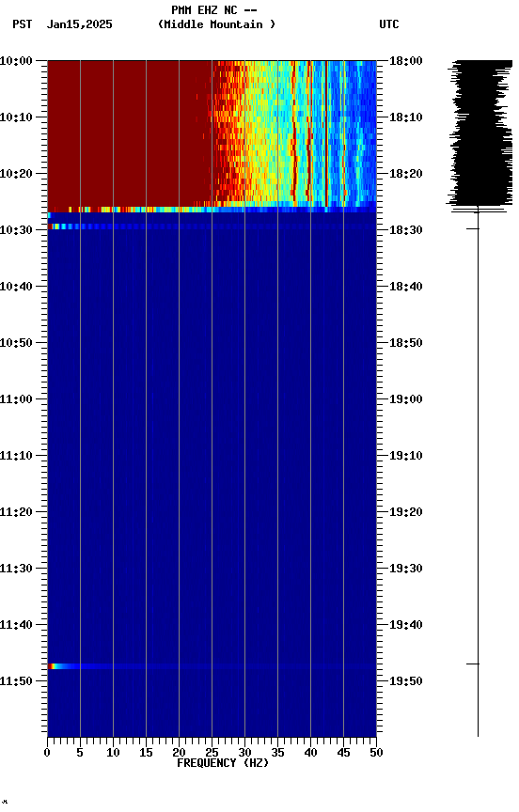Click the dark red saturated spectrogram block
Image resolution: width=519 pixels, height=812 pixels.
(x=130, y=133)
